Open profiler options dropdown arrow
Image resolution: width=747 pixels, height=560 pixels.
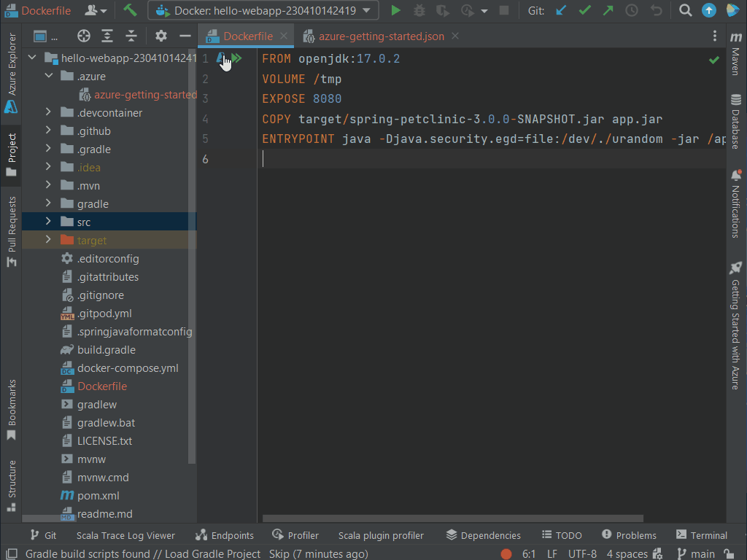coord(484,10)
